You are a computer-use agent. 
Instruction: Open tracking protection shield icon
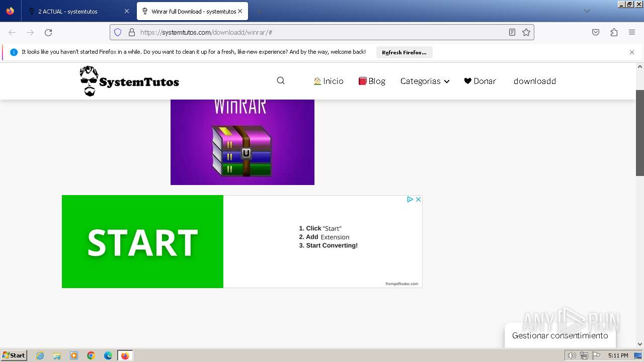(x=118, y=32)
